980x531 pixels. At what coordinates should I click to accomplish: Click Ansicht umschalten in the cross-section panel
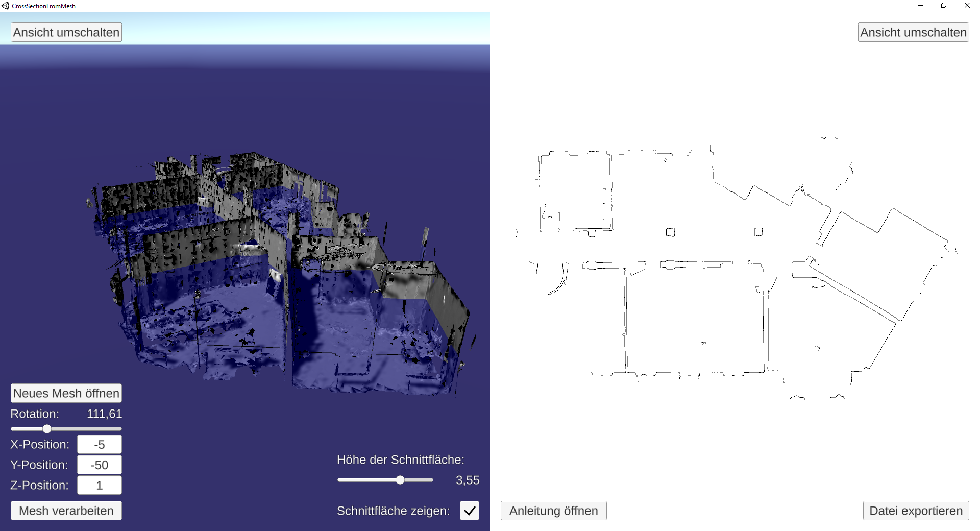point(913,32)
